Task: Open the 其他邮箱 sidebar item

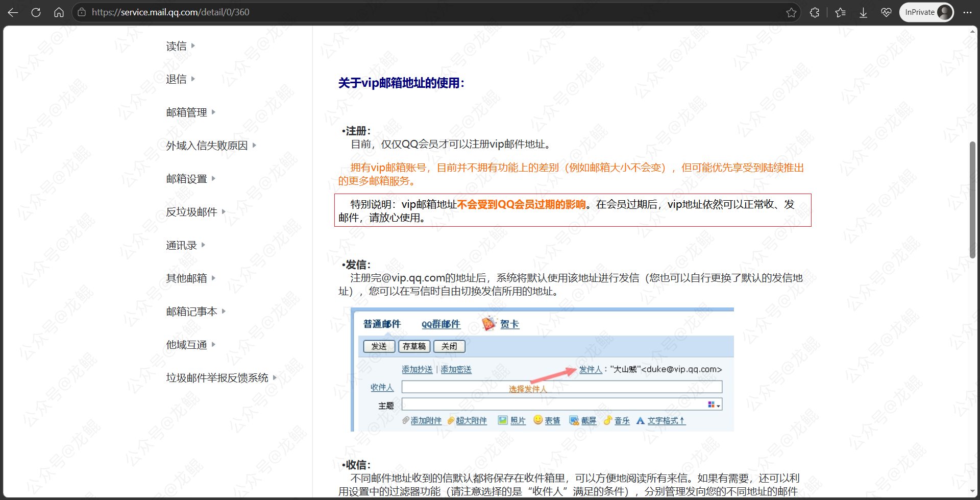Action: pos(186,278)
